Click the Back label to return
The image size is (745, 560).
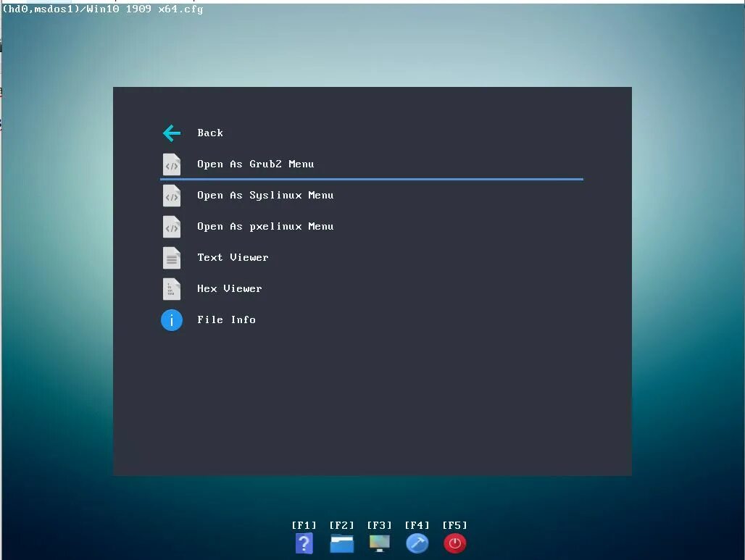pyautogui.click(x=210, y=133)
